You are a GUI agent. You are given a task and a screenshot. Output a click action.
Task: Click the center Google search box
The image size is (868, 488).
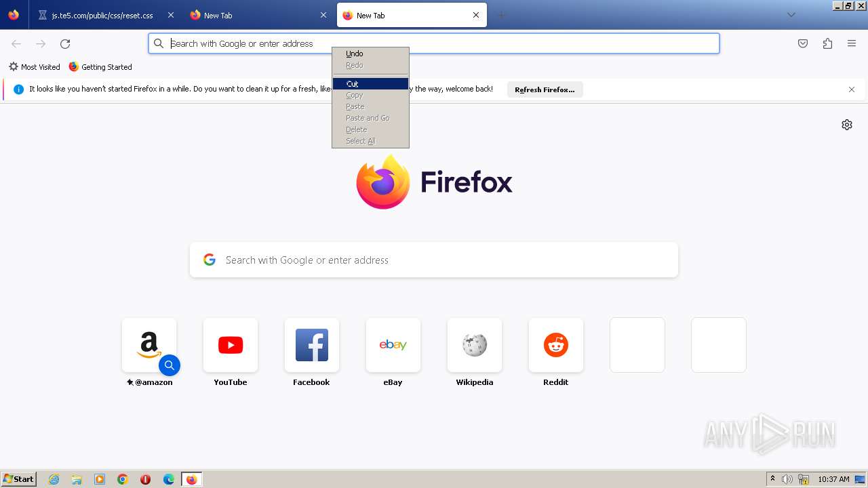coord(434,260)
